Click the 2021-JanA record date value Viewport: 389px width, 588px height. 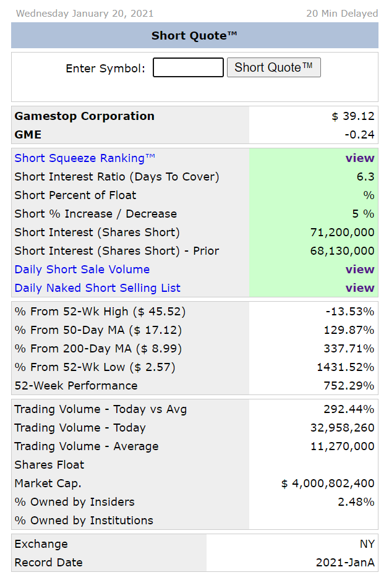[345, 563]
